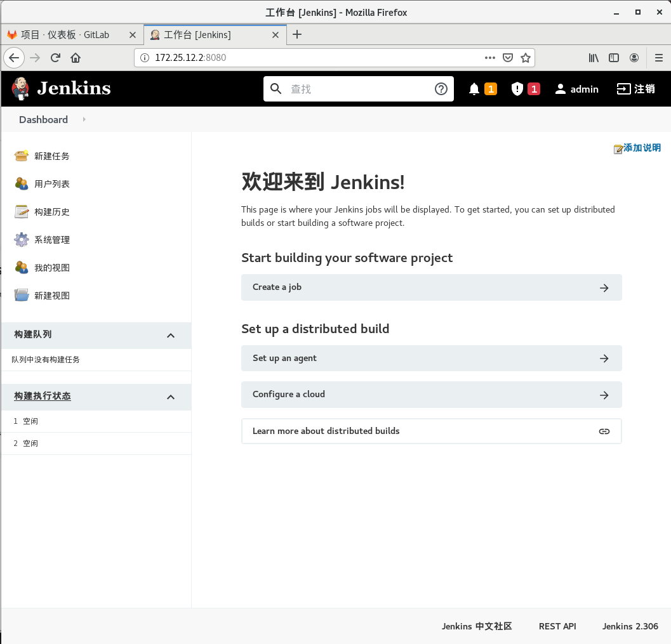671x644 pixels.
Task: Open 我的视图 in the sidebar
Action: pos(52,268)
